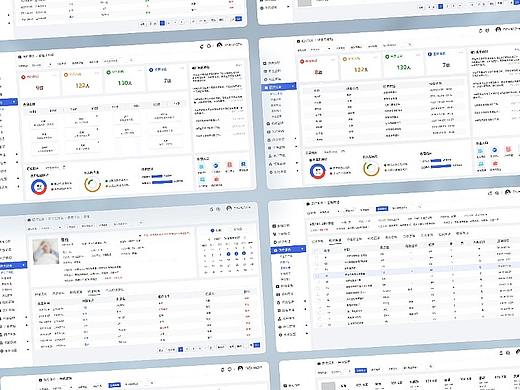This screenshot has width=520, height=390.
Task: Click longer blue progress bar in card-grid dashboard
Action: [x=162, y=182]
